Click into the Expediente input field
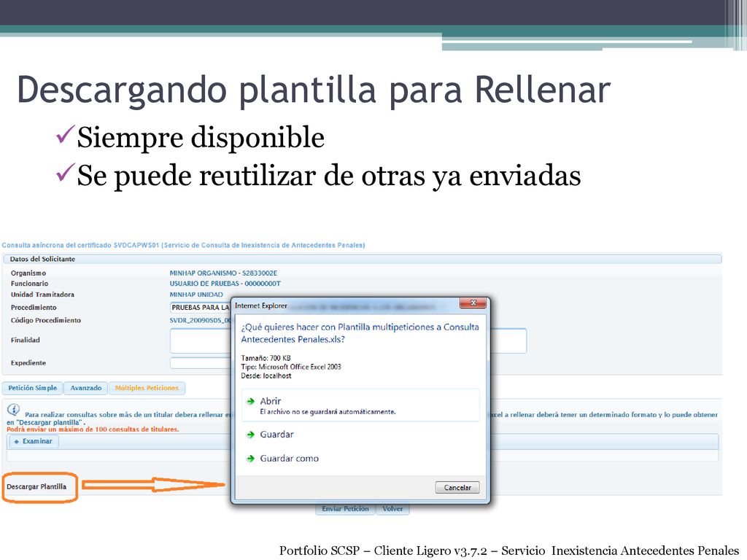The height and width of the screenshot is (560, 747). tap(201, 363)
